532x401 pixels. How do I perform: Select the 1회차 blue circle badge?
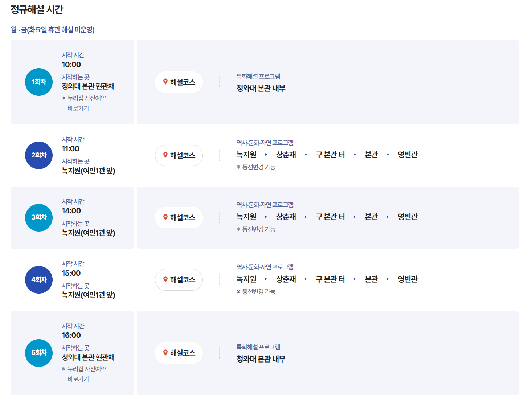(38, 82)
